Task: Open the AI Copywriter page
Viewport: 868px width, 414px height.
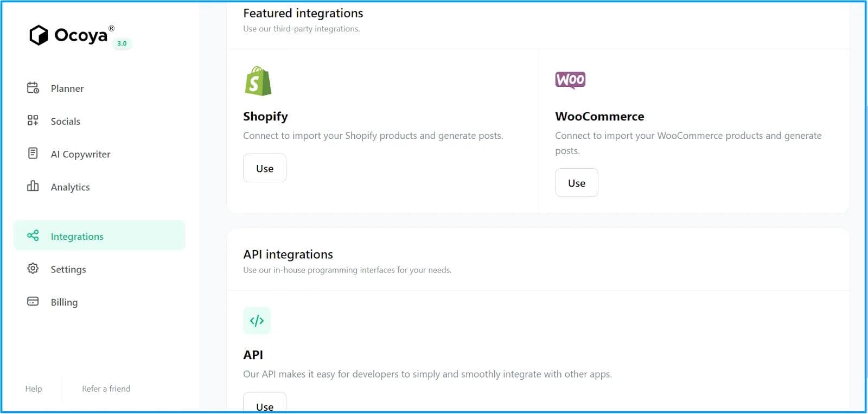Action: [x=80, y=154]
